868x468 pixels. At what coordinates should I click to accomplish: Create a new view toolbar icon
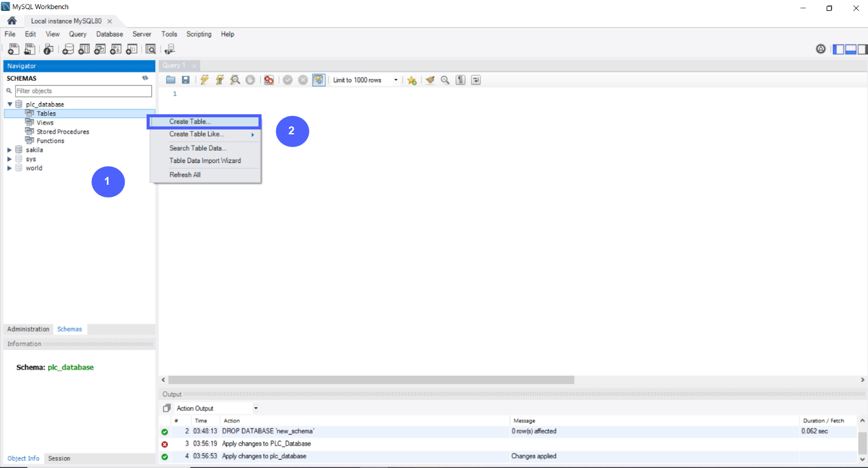[100, 49]
